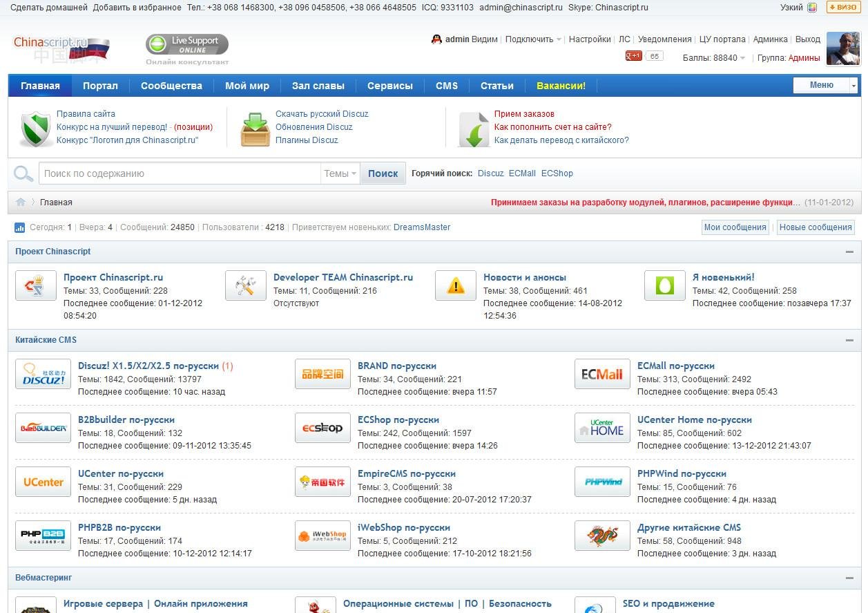Click the Мои сообщения button

click(735, 227)
